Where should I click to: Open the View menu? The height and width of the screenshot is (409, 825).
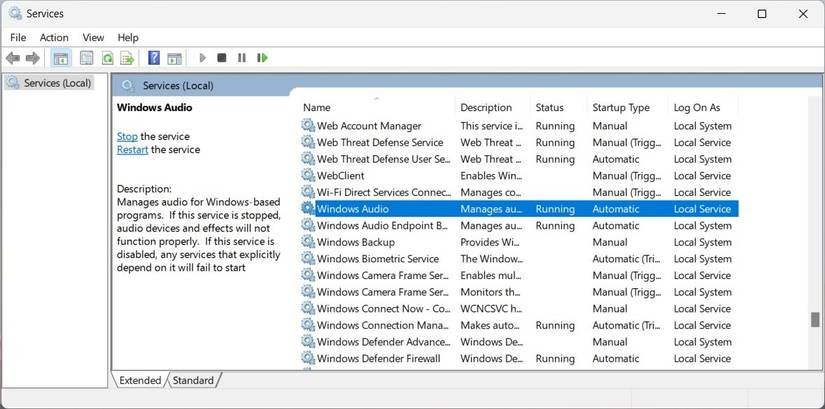click(93, 37)
